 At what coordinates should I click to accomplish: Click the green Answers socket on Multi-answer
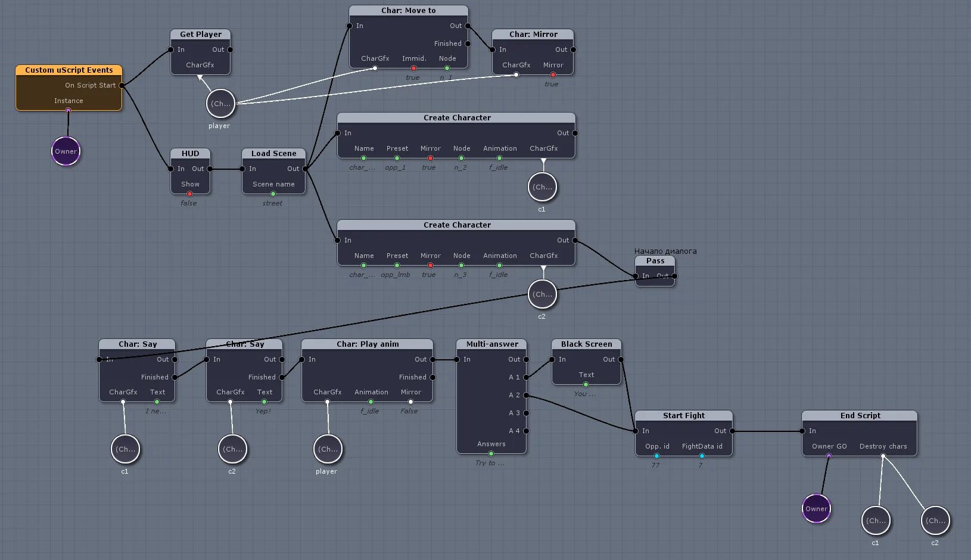491,453
